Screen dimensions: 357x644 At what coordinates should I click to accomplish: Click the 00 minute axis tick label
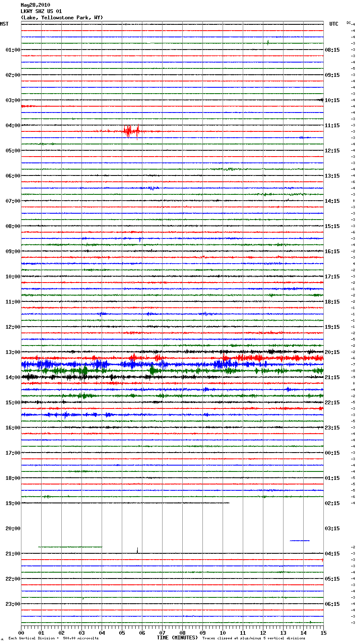pos(21,633)
